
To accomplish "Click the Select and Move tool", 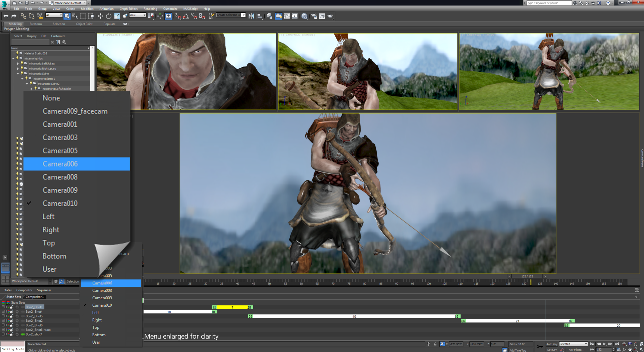I will point(100,16).
